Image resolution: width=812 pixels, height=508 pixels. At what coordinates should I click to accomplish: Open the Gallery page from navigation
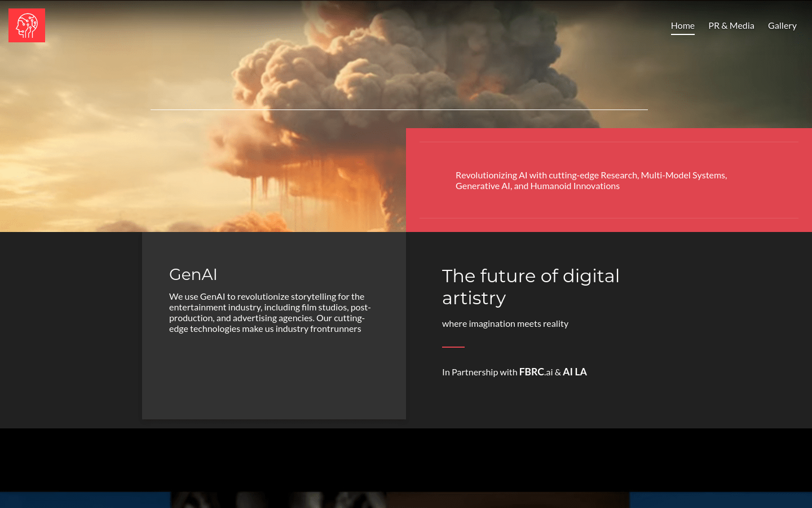coord(782,25)
